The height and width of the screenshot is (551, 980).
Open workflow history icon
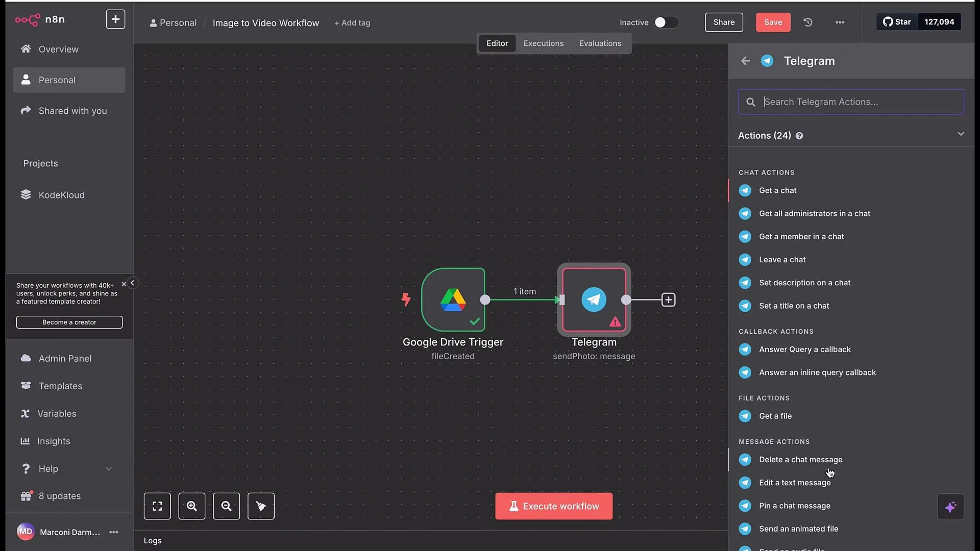pos(808,22)
